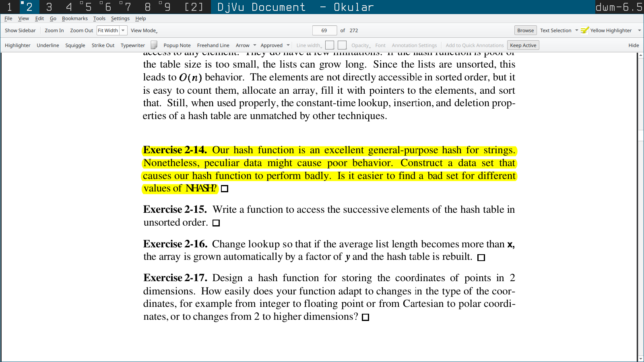Pick the Typewriter annotation tool

pos(132,45)
